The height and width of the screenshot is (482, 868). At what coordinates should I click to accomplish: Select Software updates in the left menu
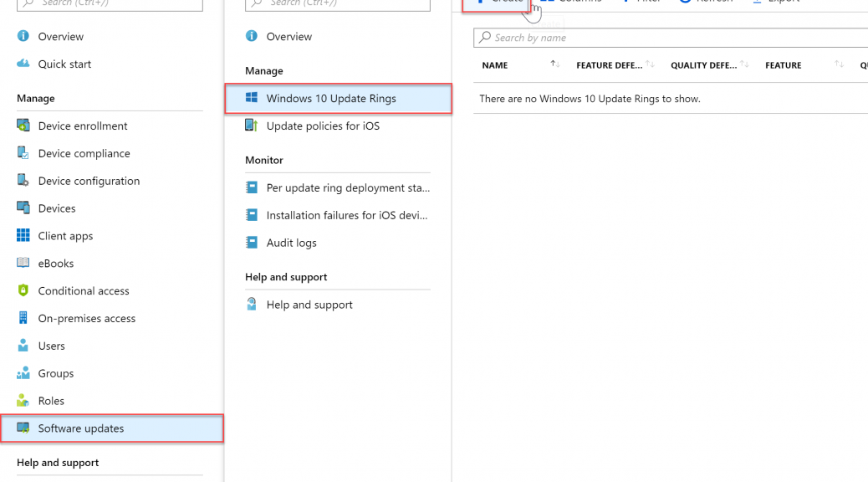(112, 428)
